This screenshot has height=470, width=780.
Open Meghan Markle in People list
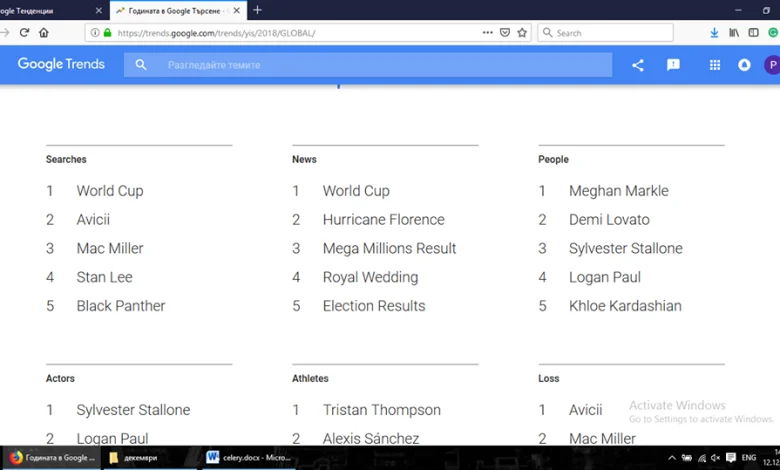point(619,191)
